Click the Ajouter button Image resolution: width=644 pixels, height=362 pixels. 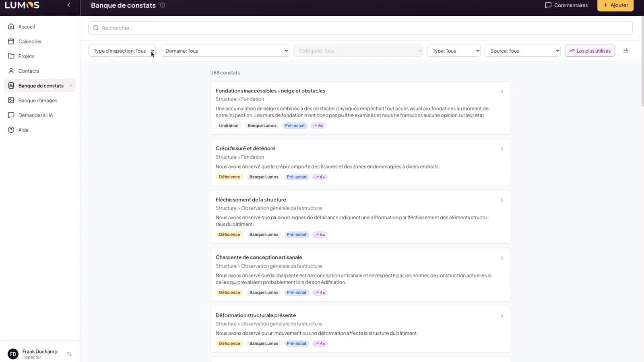pyautogui.click(x=615, y=5)
